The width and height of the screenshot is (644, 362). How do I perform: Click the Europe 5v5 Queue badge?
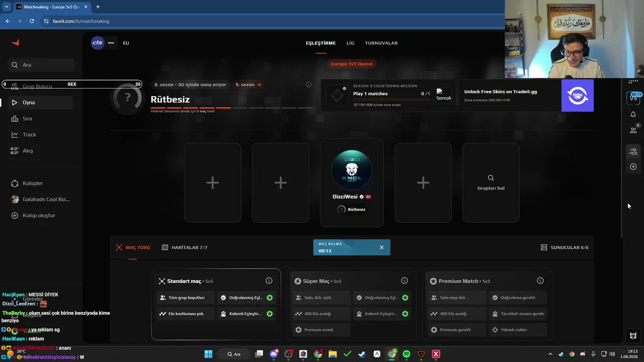352,64
